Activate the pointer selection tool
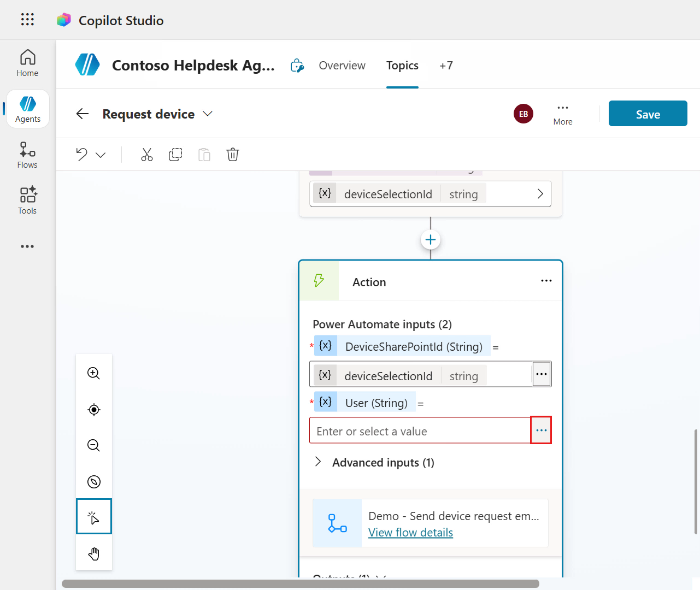Viewport: 700px width, 590px height. (x=94, y=517)
